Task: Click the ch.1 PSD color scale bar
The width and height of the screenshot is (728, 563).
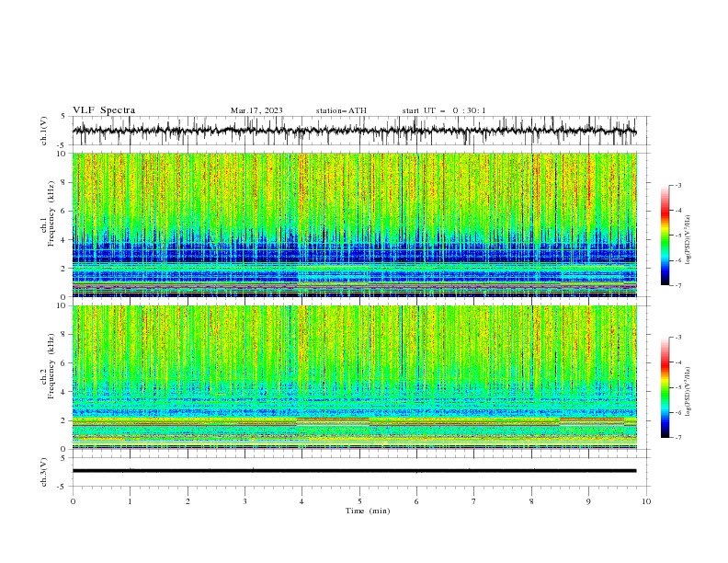Action: tap(665, 236)
